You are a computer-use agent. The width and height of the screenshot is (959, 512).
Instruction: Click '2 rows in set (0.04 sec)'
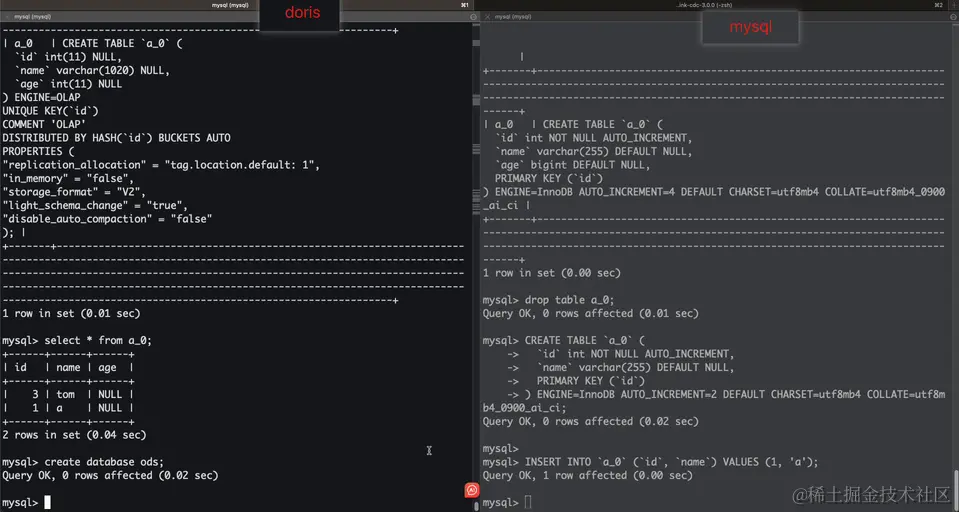tap(74, 435)
